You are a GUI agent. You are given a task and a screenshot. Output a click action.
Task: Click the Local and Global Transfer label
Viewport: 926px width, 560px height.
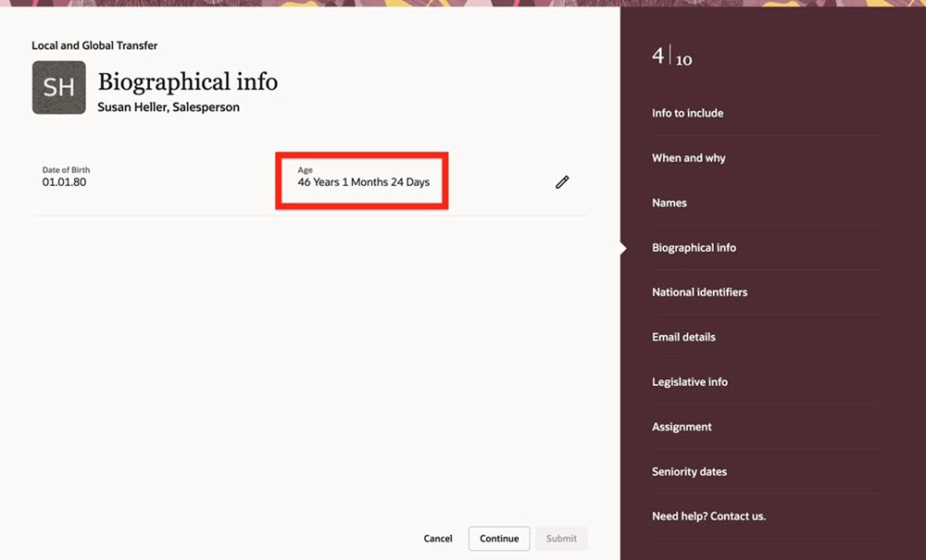point(94,44)
